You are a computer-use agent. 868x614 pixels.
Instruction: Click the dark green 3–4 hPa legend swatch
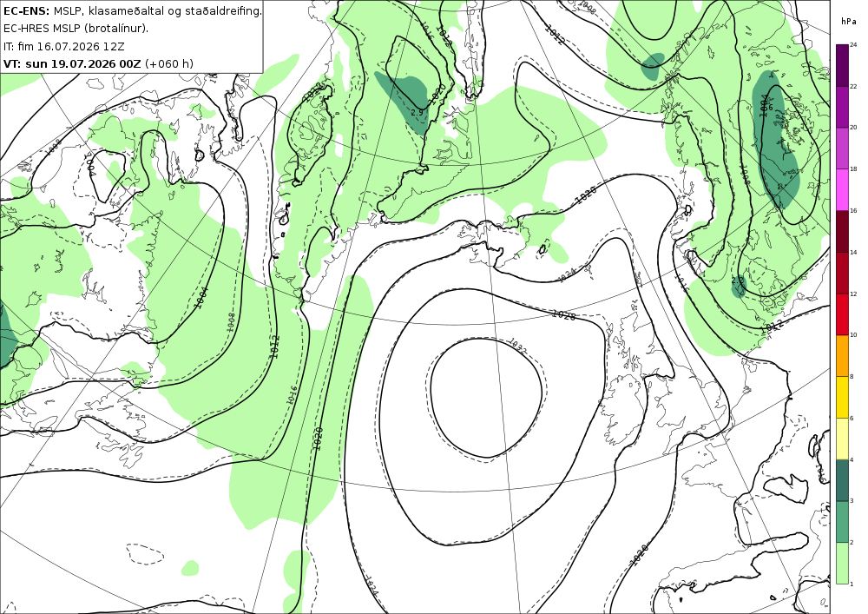point(842,480)
